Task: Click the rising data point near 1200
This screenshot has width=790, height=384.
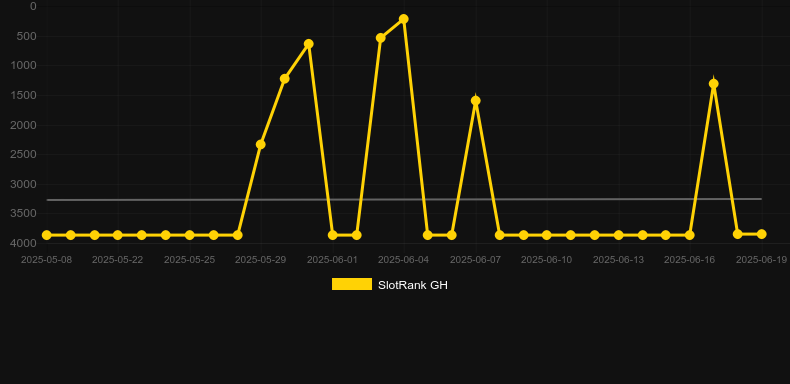Action: [285, 79]
